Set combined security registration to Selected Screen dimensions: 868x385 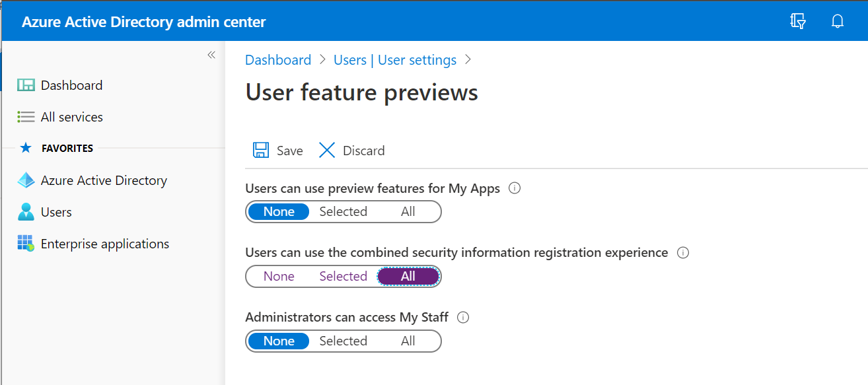coord(344,276)
